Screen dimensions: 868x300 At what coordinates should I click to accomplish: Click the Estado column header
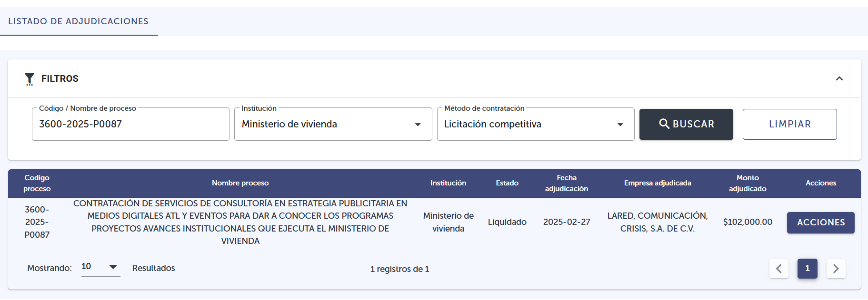pos(507,183)
